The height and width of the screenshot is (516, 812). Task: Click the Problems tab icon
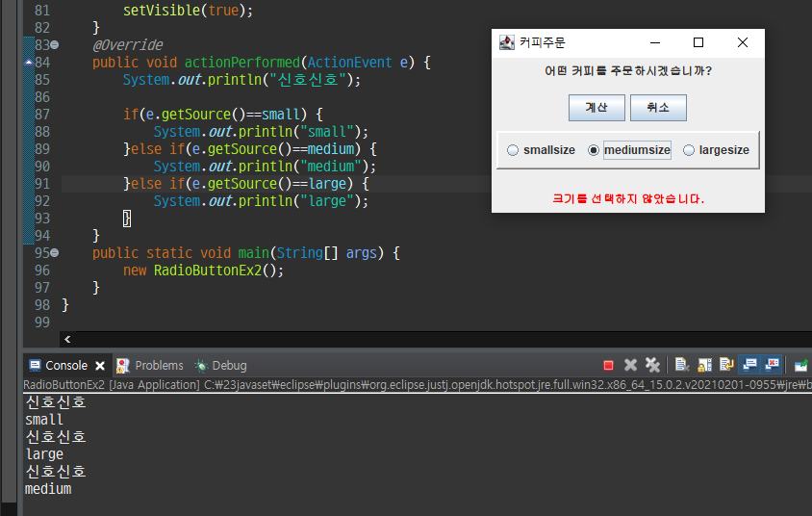pyautogui.click(x=123, y=366)
